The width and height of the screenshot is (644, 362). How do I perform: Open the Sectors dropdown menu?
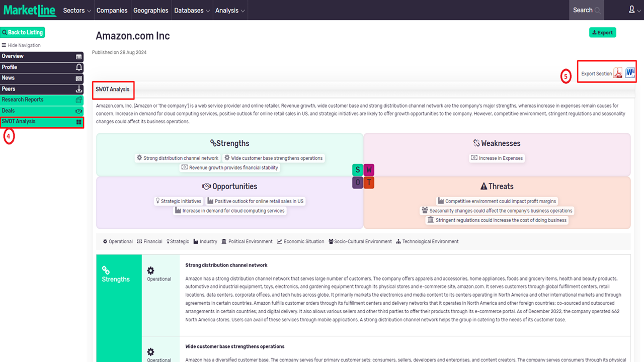point(77,10)
